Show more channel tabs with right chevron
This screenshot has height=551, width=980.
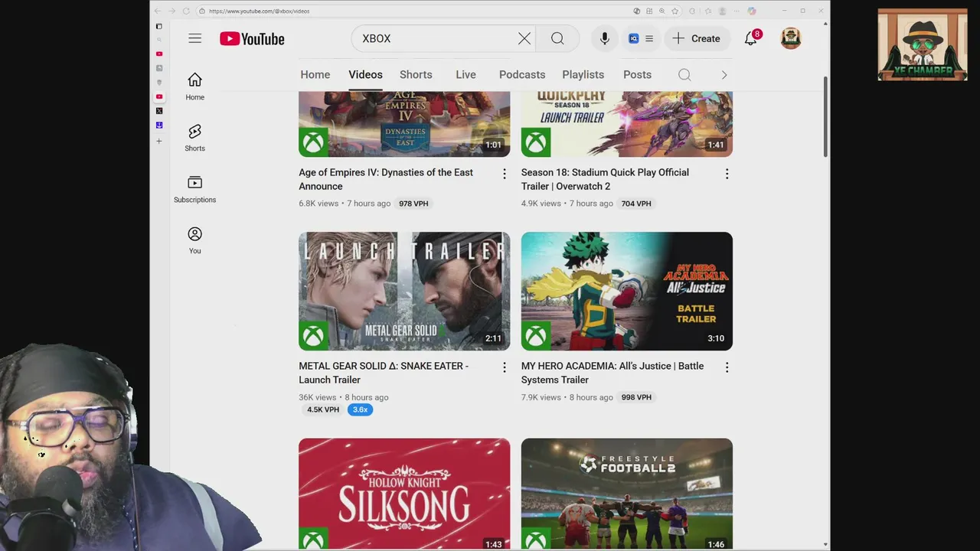tap(724, 74)
